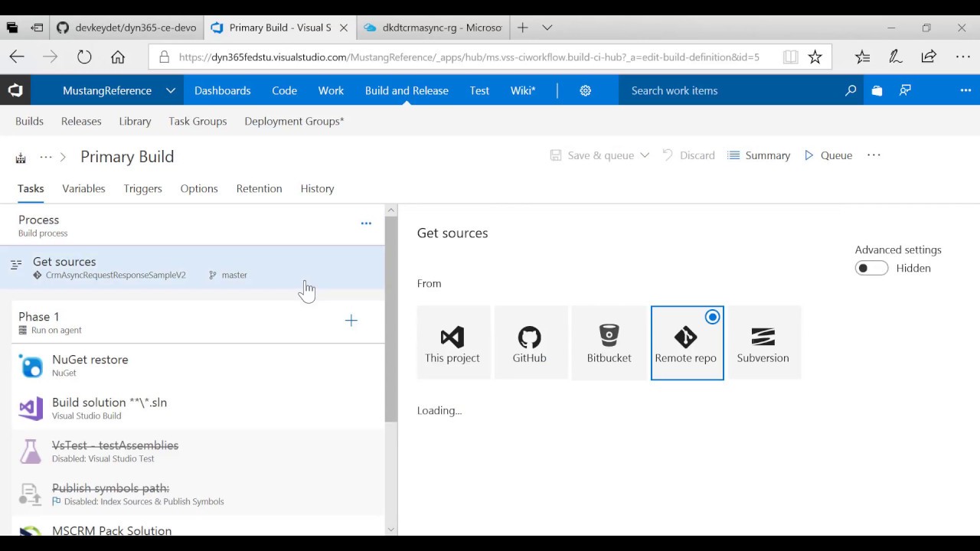
Task: Open Dashboards hub
Action: 222,90
